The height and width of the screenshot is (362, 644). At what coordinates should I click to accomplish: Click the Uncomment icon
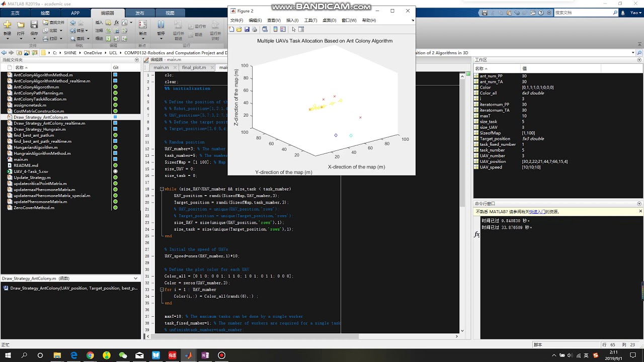pyautogui.click(x=117, y=31)
